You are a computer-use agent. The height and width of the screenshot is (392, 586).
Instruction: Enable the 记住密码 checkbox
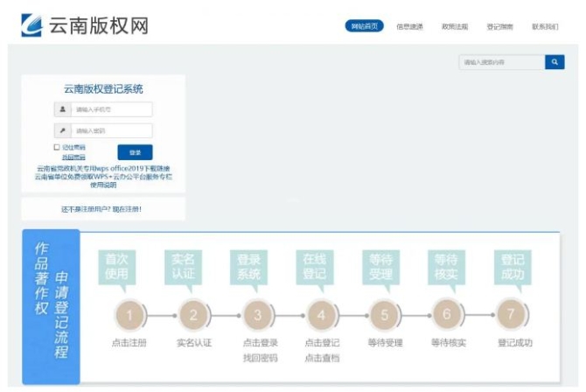pyautogui.click(x=57, y=147)
